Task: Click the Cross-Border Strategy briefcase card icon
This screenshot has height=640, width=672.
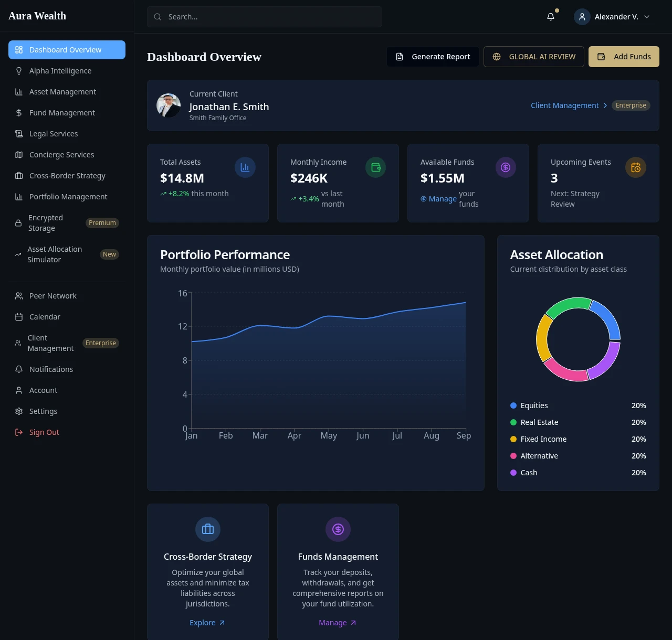Action: (x=208, y=529)
